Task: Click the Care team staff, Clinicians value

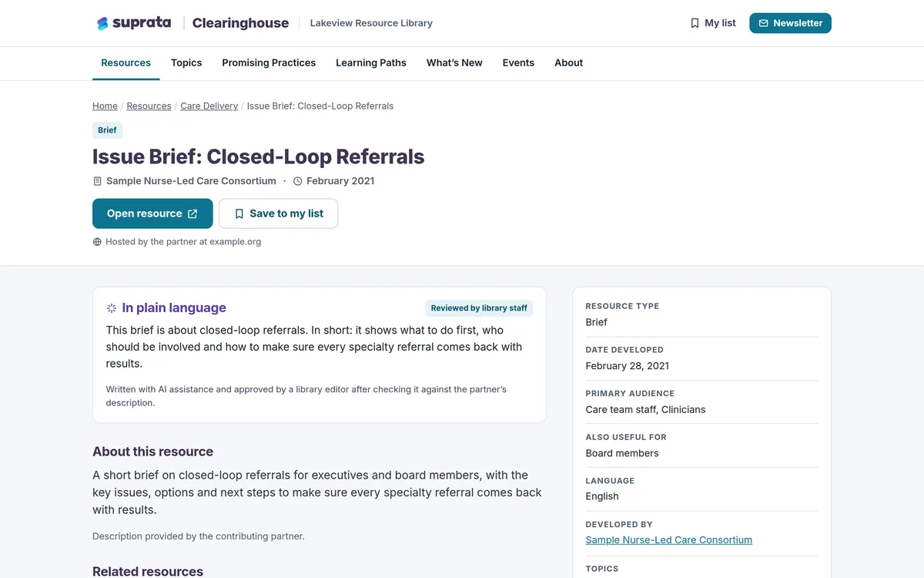Action: tap(645, 410)
